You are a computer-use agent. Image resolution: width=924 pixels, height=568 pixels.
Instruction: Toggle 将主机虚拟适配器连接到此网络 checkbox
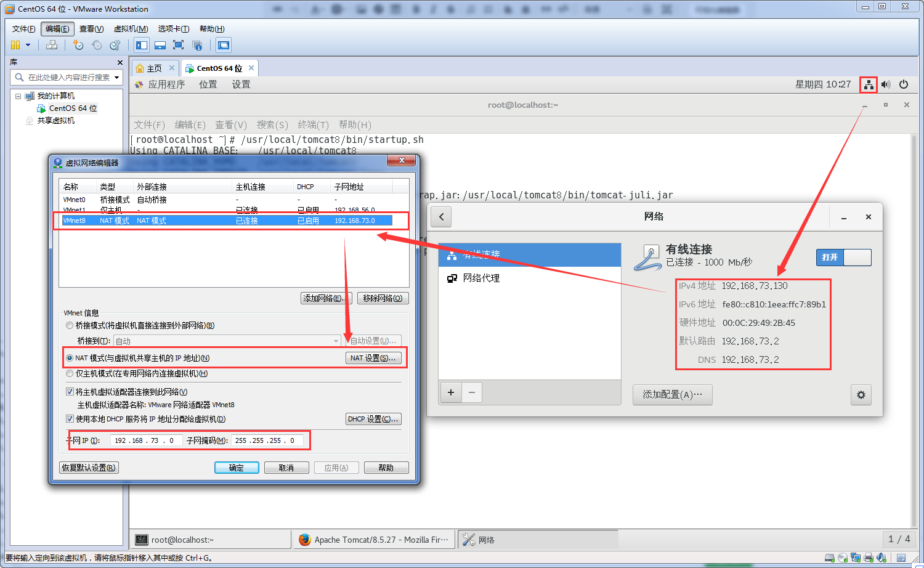pyautogui.click(x=70, y=392)
